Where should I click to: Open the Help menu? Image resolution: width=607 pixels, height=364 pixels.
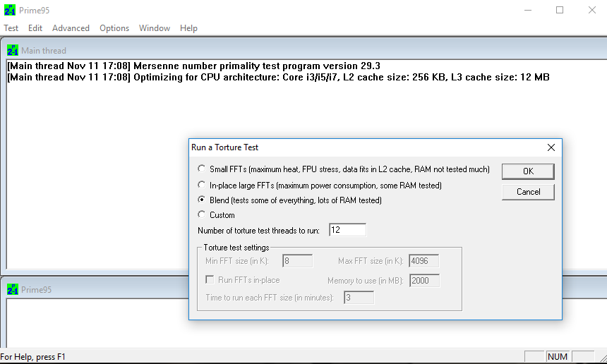188,28
